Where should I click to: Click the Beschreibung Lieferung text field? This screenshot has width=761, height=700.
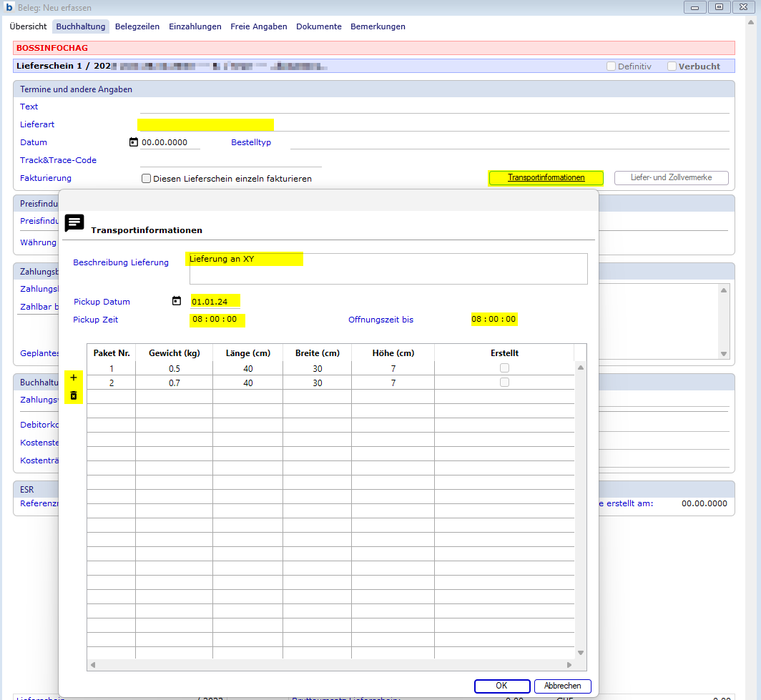(388, 269)
